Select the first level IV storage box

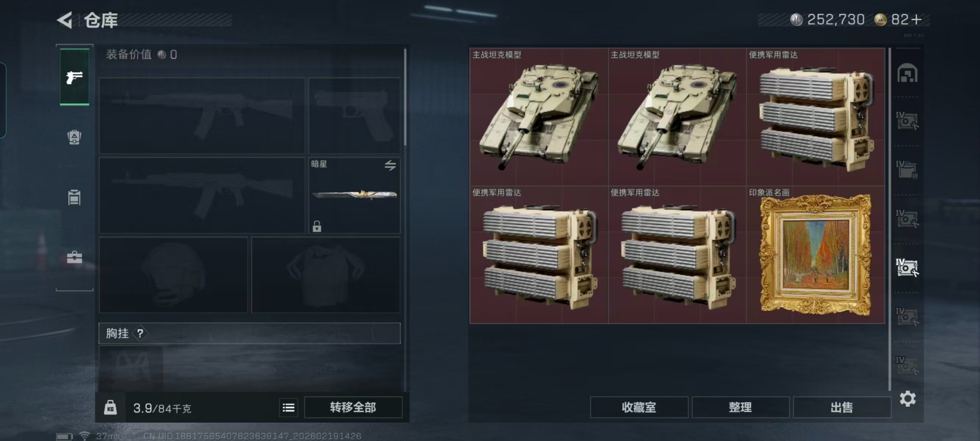[x=908, y=120]
